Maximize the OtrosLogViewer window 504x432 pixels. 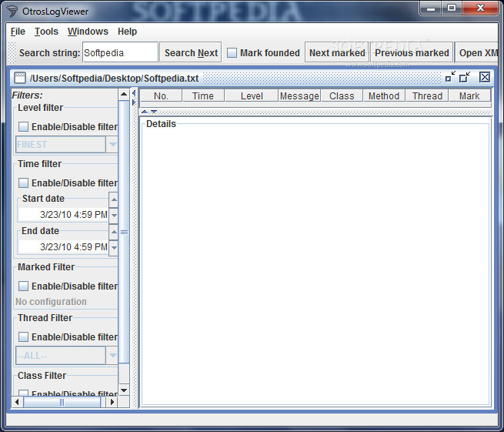coord(452,8)
